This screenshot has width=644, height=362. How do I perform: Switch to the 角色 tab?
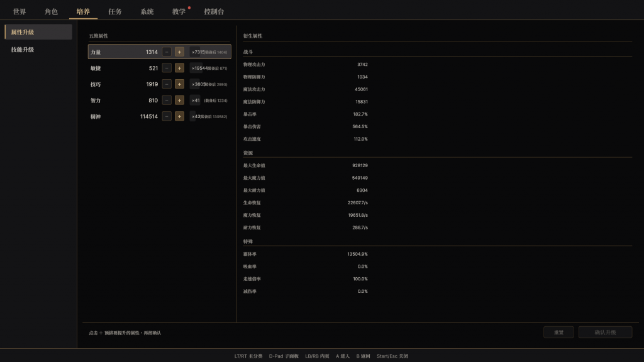[52, 11]
